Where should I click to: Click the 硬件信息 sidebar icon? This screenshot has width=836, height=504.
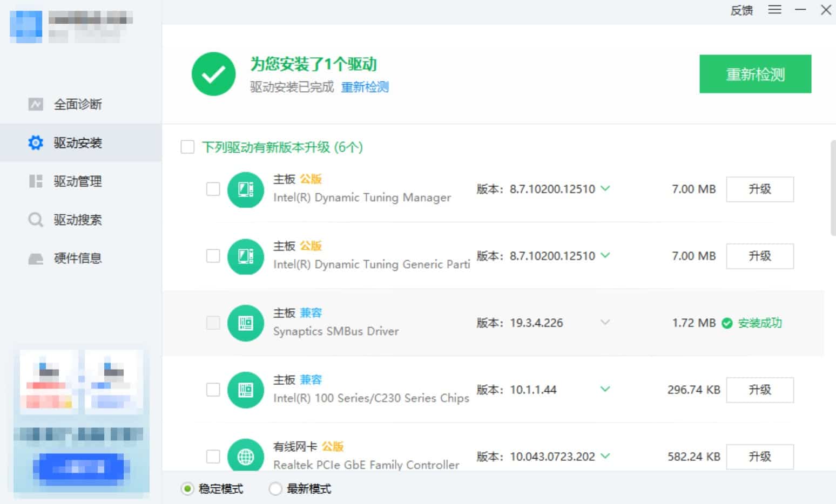pos(36,258)
